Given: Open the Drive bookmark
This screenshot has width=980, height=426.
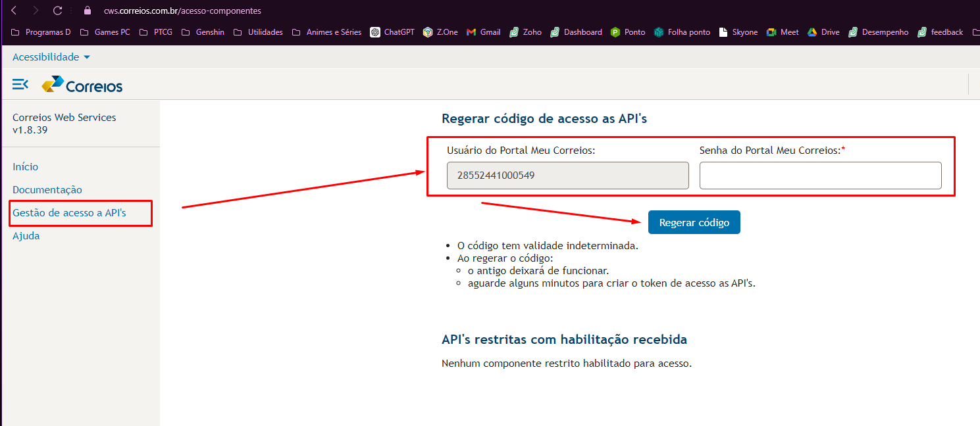Looking at the screenshot, I should [823, 32].
